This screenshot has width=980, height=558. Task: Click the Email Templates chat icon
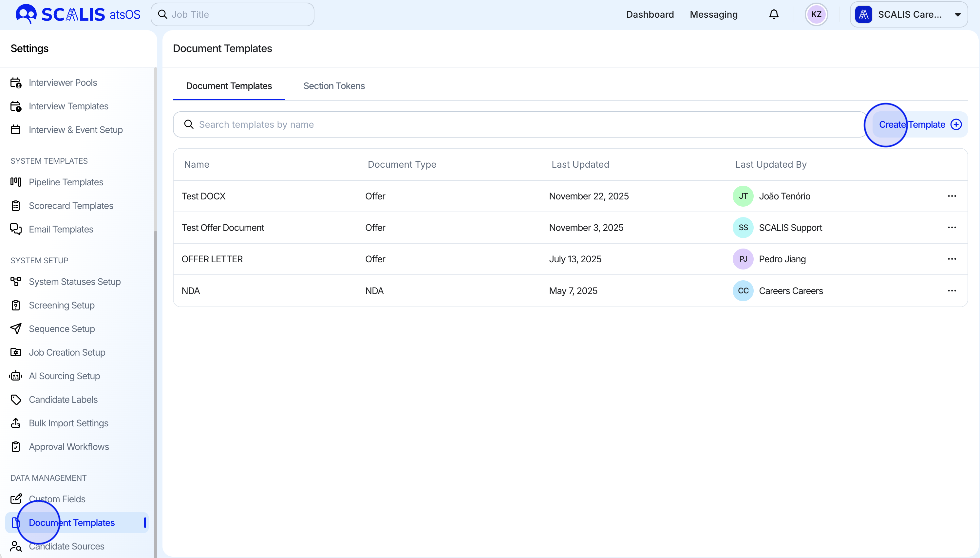tap(16, 229)
